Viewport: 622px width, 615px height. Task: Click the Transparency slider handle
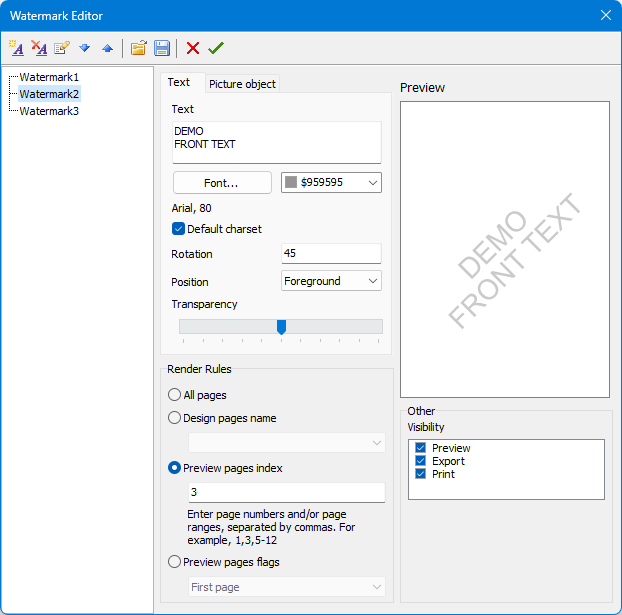tap(281, 327)
